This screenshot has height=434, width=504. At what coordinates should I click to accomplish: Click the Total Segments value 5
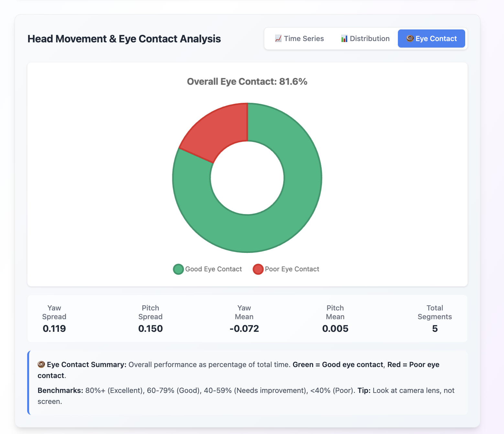point(435,329)
